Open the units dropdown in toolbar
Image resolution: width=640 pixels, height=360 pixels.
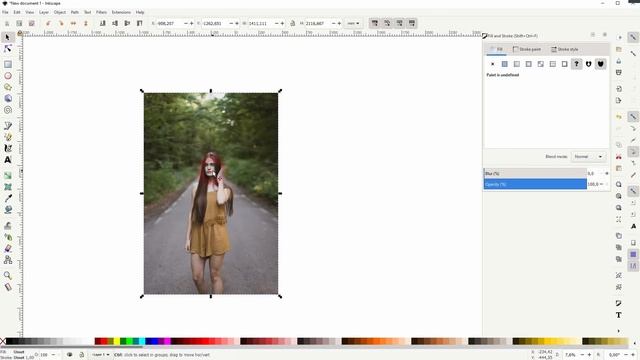[353, 23]
